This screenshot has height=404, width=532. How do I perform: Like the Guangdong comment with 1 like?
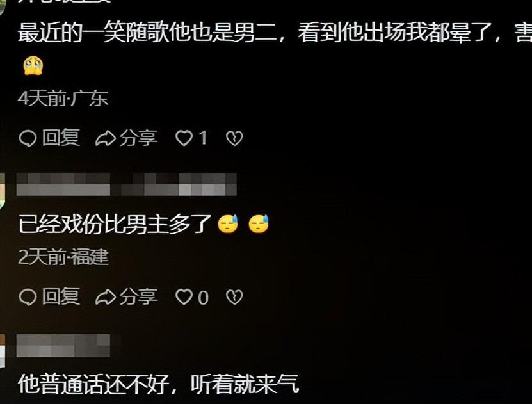pos(184,138)
